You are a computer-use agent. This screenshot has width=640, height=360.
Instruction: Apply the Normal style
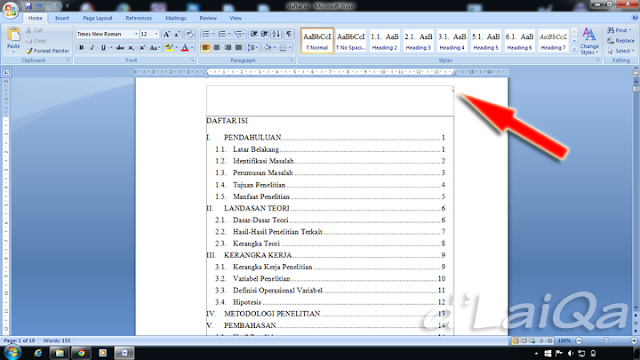point(317,40)
